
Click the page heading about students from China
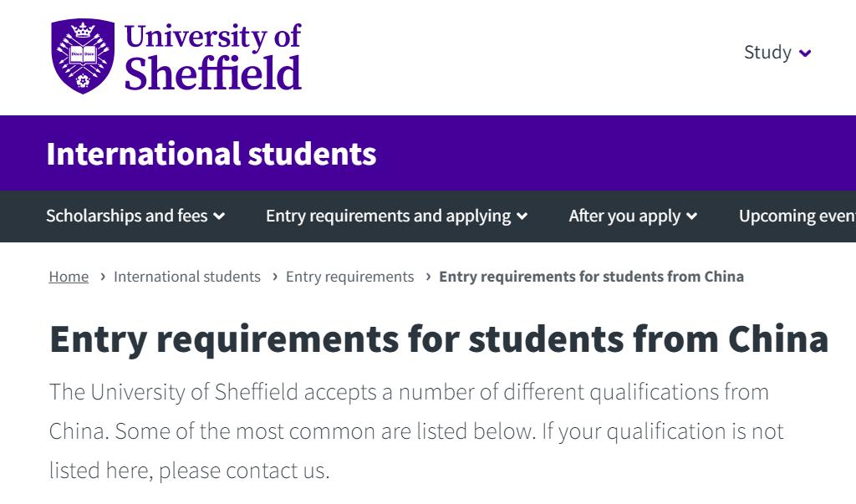[x=438, y=339]
